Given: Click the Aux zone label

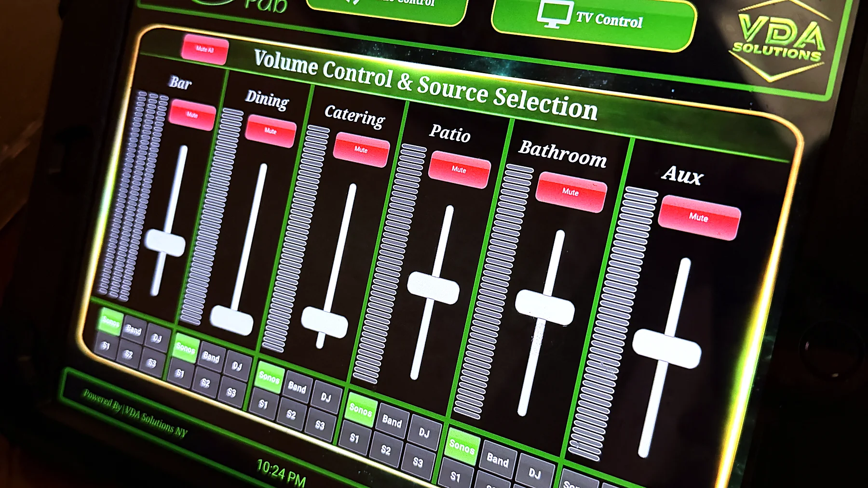Looking at the screenshot, I should [x=682, y=174].
